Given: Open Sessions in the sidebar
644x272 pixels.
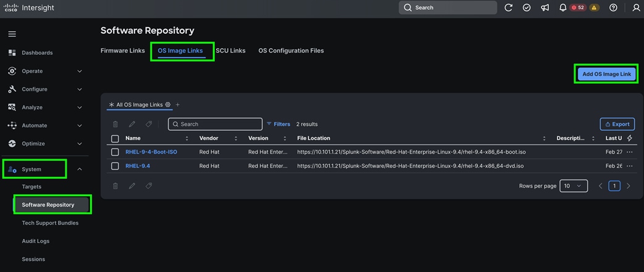Looking at the screenshot, I should coord(33,259).
